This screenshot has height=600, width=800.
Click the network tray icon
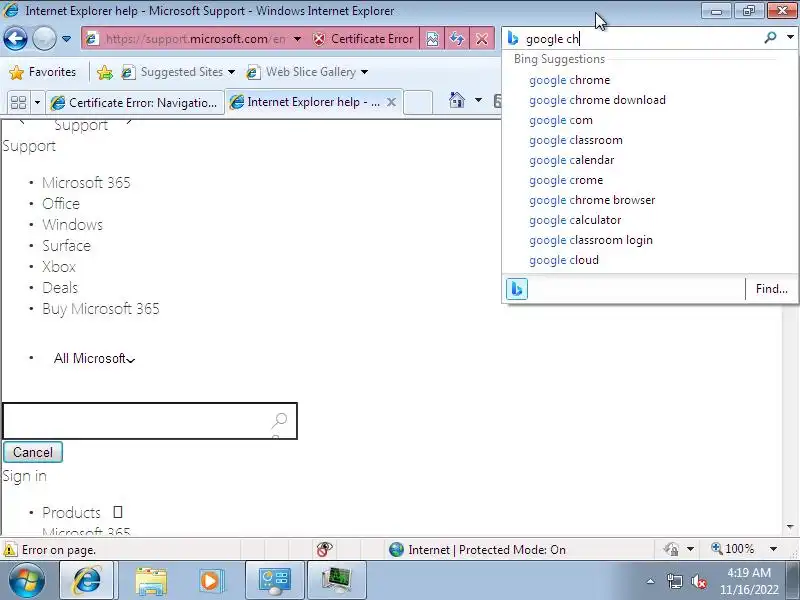[674, 582]
